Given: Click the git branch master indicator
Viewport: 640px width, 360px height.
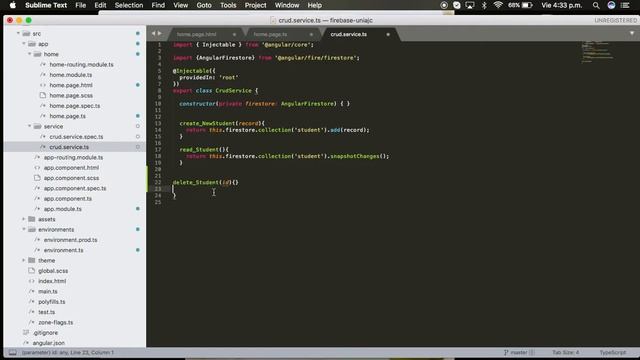Looking at the screenshot, I should pyautogui.click(x=519, y=352).
